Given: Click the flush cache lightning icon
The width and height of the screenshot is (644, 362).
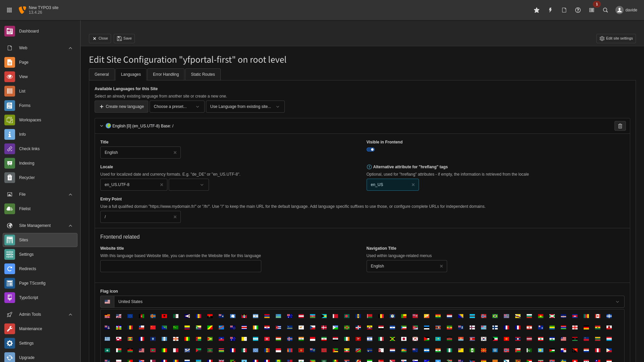Looking at the screenshot, I should pyautogui.click(x=550, y=10).
